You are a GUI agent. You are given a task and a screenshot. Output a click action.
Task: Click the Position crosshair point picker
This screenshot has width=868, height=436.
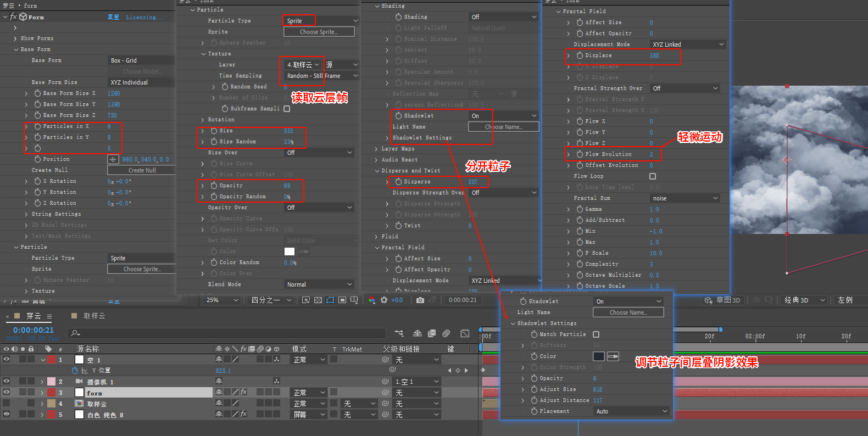coord(113,159)
